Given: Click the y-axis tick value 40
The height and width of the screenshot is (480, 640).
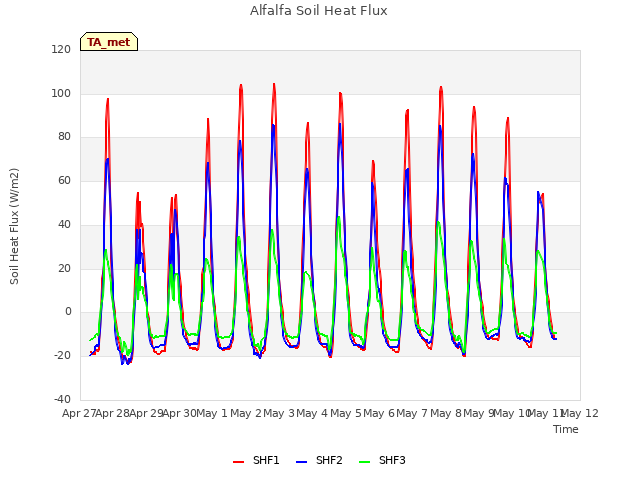Looking at the screenshot, I should (64, 224).
